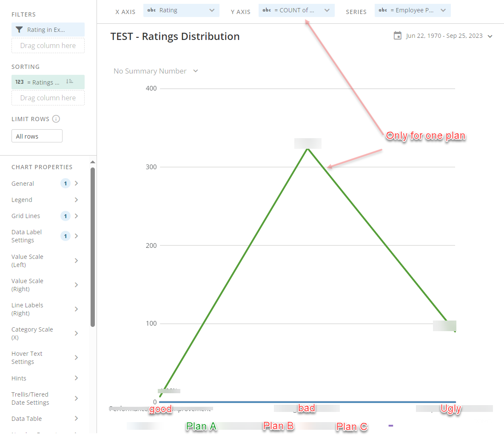
Task: Click the Data Label Settings badge showing 1
Action: pos(65,236)
